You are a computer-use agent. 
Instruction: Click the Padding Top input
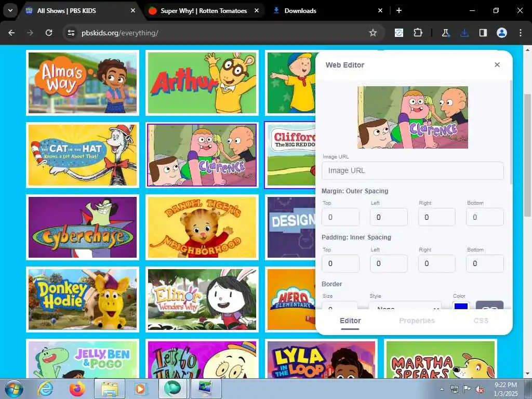pyautogui.click(x=340, y=263)
